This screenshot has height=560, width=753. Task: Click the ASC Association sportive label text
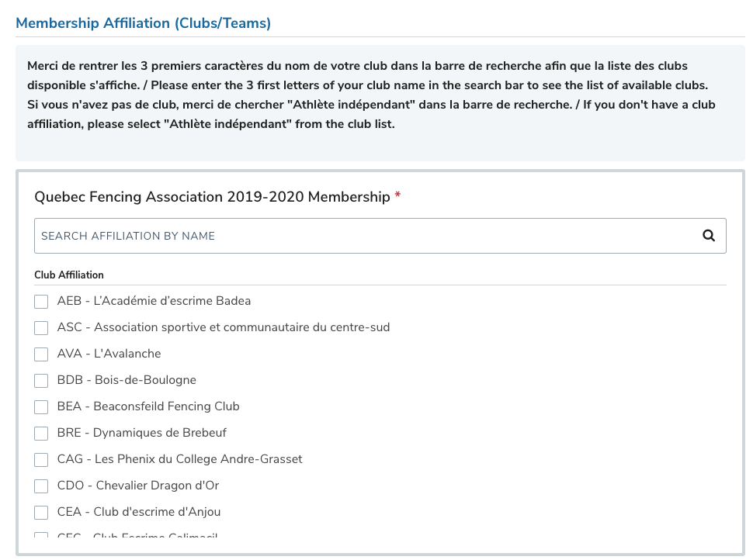tap(224, 327)
